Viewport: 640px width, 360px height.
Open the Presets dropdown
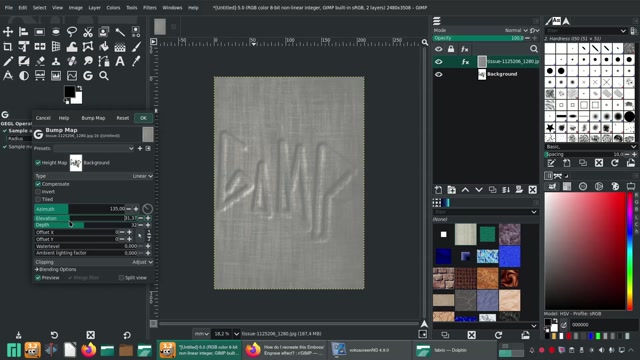pos(94,148)
